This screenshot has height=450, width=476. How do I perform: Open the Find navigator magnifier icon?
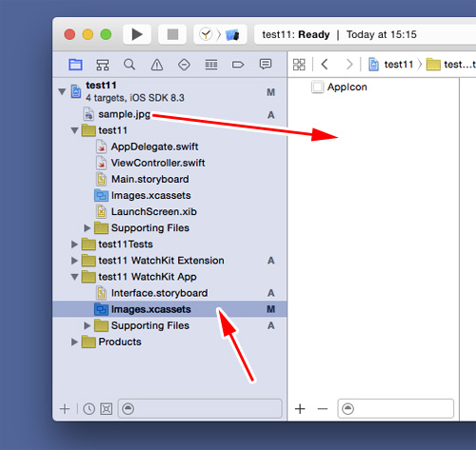129,65
